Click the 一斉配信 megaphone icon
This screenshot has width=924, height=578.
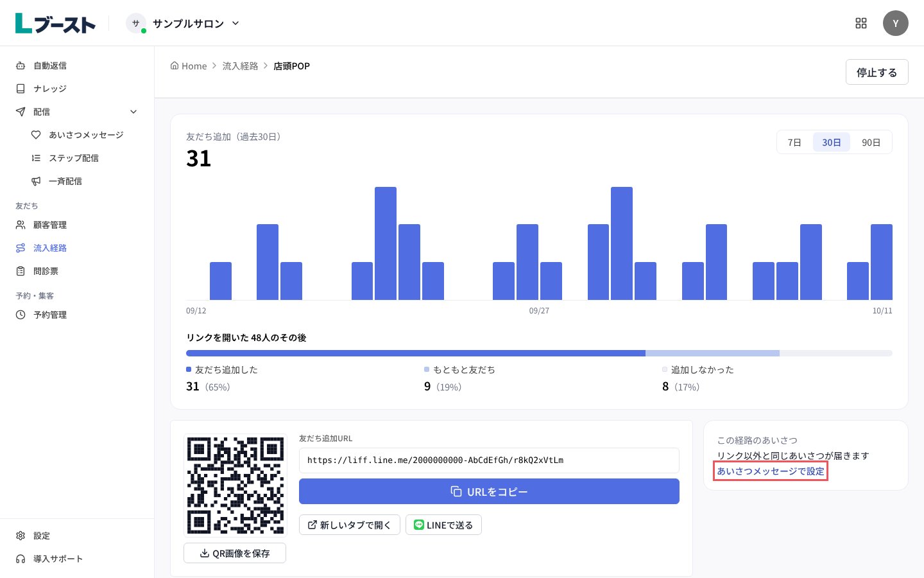coord(36,181)
